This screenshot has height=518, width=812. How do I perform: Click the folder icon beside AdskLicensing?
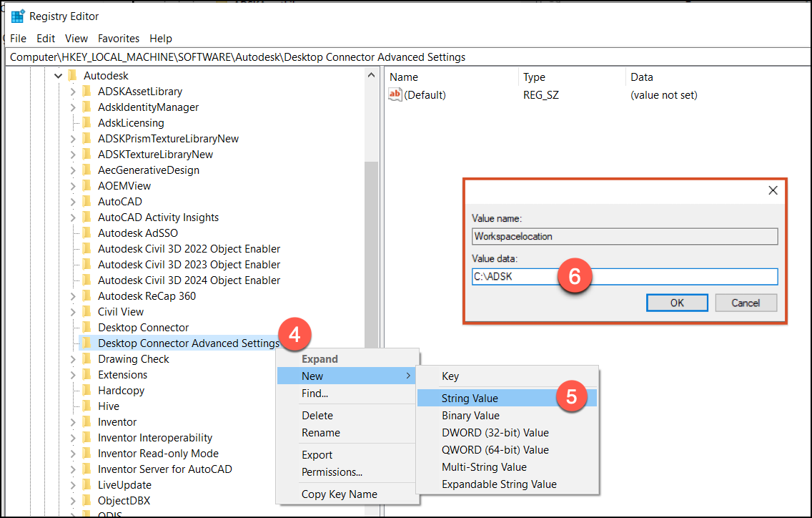(x=87, y=123)
